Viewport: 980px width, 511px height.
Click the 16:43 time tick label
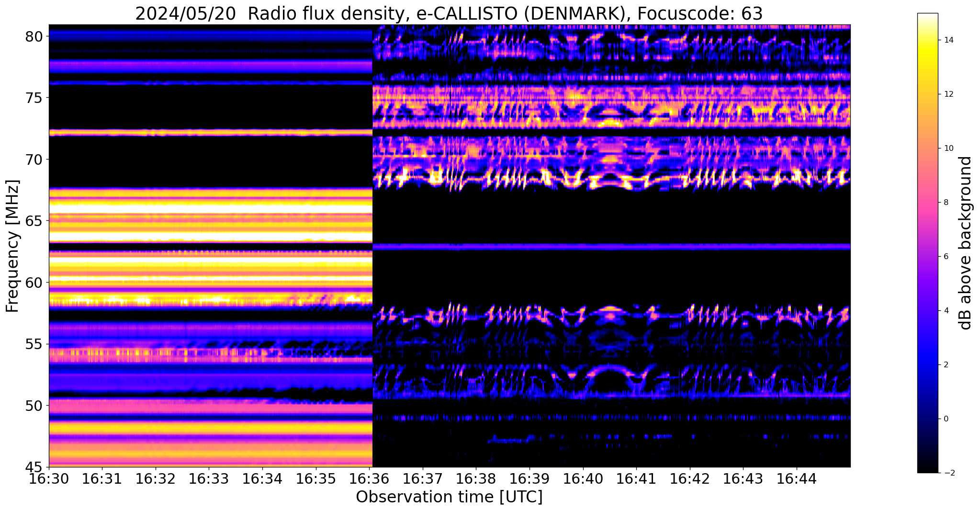coord(743,479)
